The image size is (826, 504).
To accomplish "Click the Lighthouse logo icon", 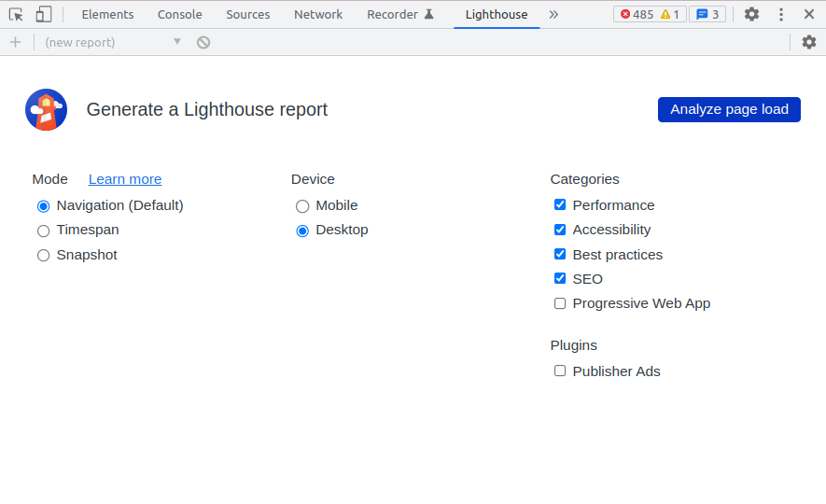I will point(47,109).
